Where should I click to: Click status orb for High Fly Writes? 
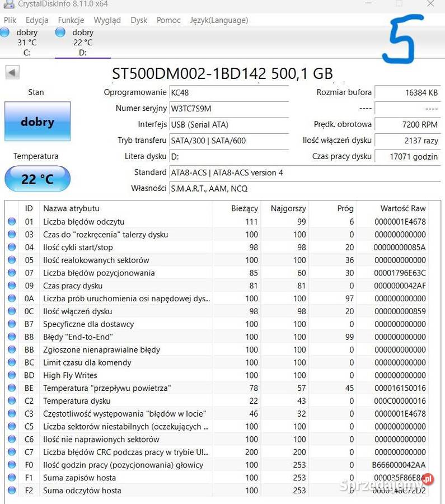(x=12, y=375)
